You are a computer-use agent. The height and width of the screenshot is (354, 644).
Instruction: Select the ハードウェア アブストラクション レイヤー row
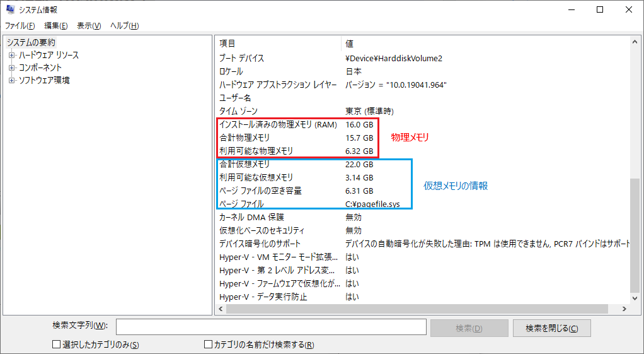(423, 85)
